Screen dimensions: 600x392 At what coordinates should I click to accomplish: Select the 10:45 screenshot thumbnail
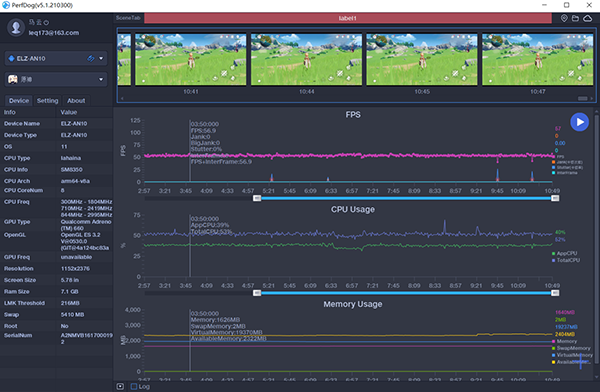422,59
